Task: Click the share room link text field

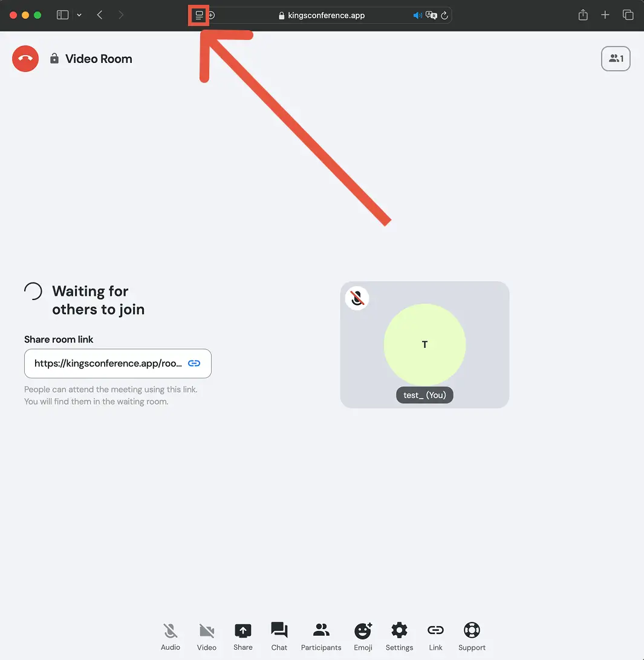Action: coord(108,364)
